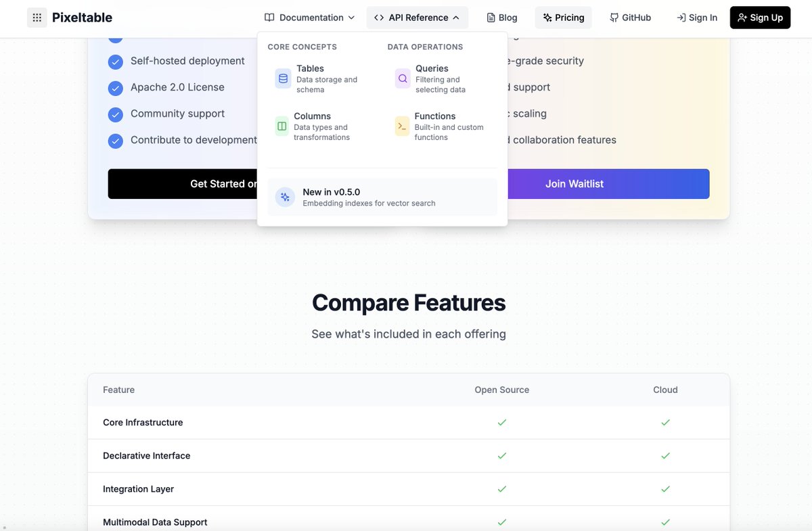Click the sparkle icon beside Pricing
The image size is (812, 531).
(x=547, y=18)
